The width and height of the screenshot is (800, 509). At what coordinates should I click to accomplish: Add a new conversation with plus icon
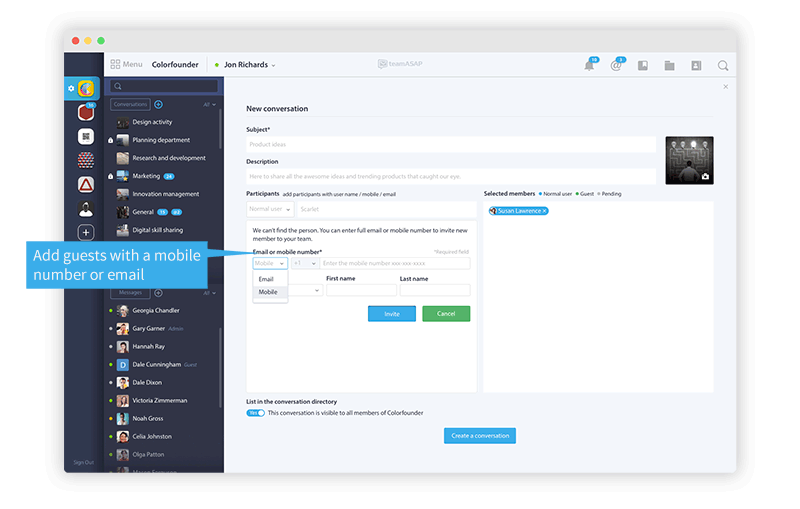pyautogui.click(x=159, y=105)
